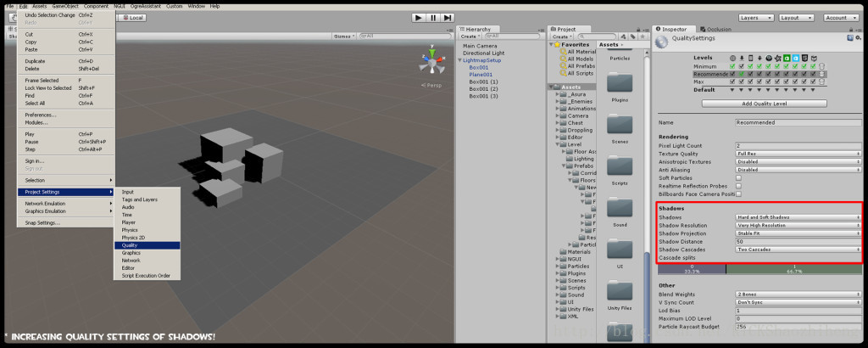
Task: Click the Pause button in toolbar
Action: (x=433, y=18)
